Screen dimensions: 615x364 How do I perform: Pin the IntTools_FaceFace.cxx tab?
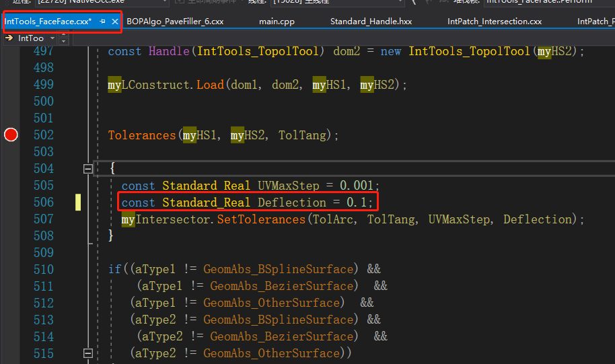[103, 22]
